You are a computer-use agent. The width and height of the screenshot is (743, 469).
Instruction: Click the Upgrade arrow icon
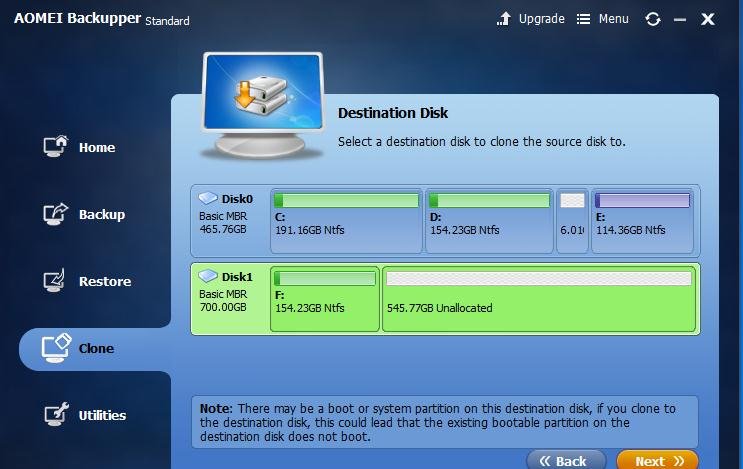[504, 19]
